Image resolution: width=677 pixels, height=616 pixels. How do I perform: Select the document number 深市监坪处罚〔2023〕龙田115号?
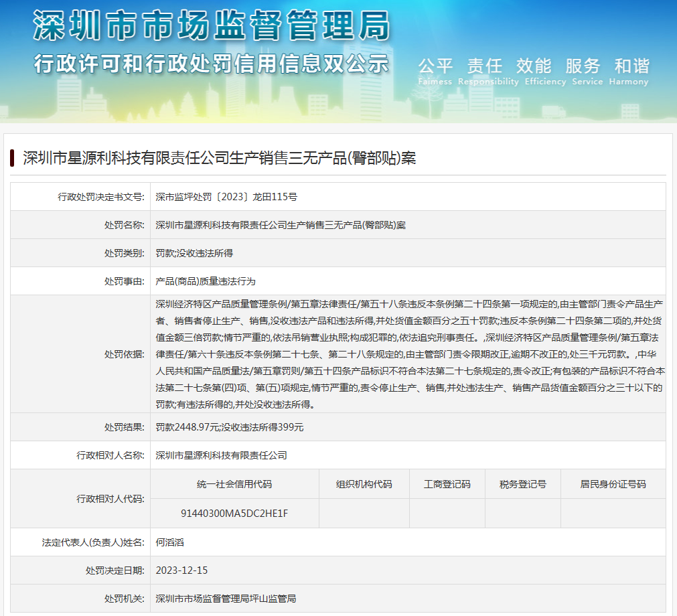point(226,197)
